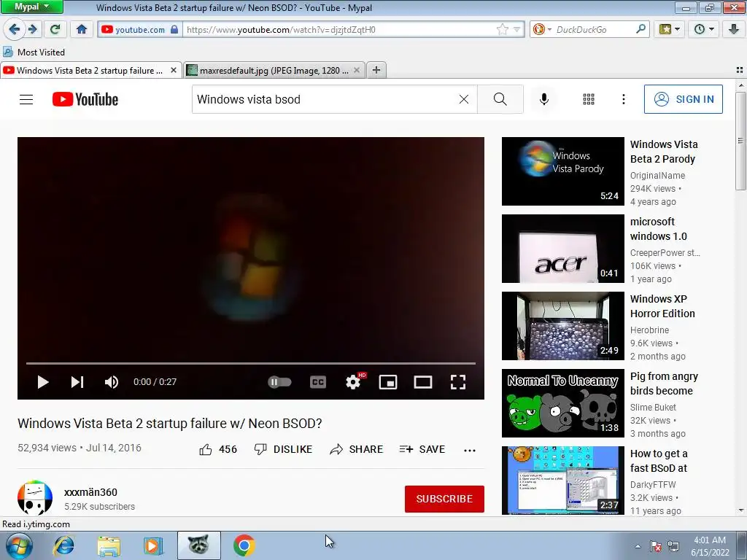The image size is (747, 560).
Task: Open the Mypal application menu
Action: coord(31,7)
